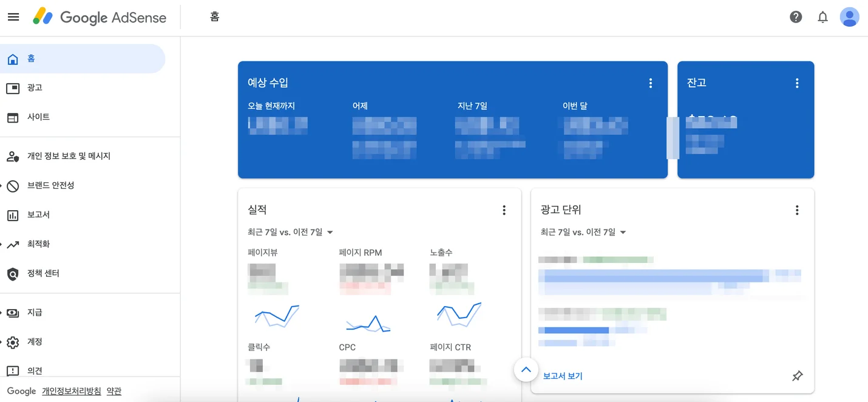Viewport: 868px width, 402px height.
Task: Go to 지급 (Payments) section
Action: pyautogui.click(x=35, y=312)
